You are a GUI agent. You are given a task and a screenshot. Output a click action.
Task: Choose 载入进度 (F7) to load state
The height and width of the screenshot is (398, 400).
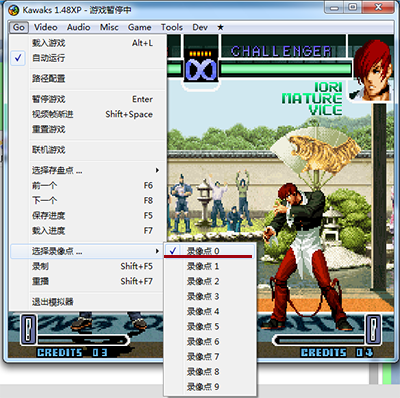point(88,230)
